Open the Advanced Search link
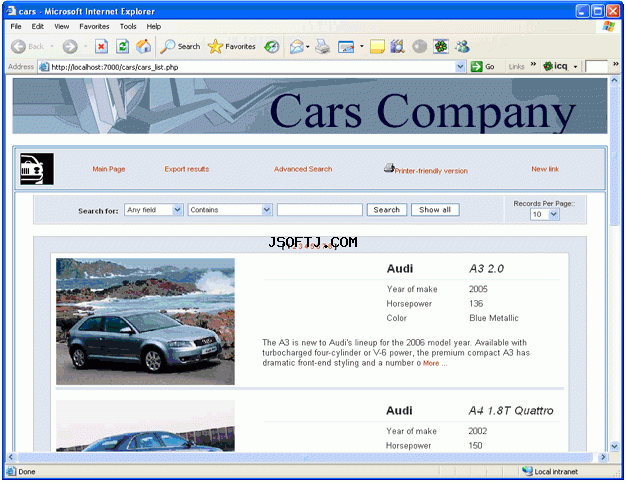Image resolution: width=626 pixels, height=483 pixels. point(303,169)
